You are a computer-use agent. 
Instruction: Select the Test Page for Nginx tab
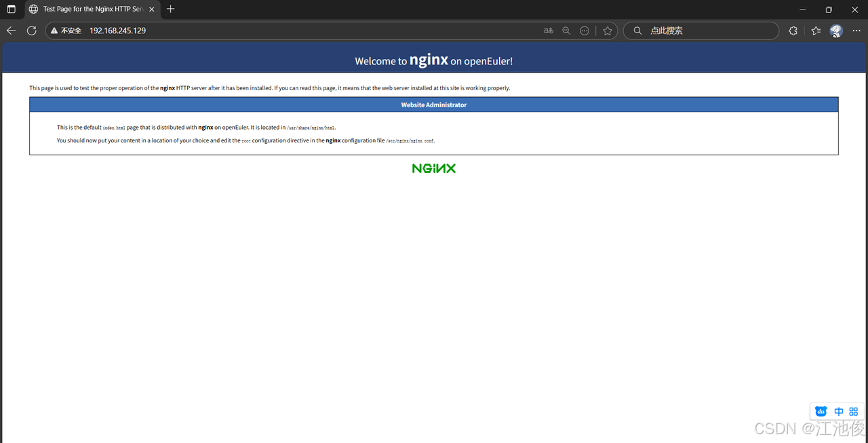click(x=92, y=9)
